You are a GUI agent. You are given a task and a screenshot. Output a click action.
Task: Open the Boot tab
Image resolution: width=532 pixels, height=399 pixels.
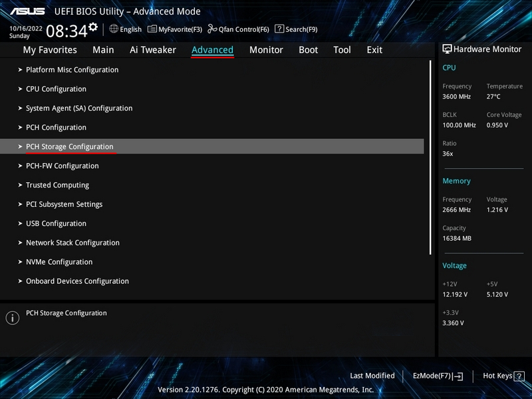point(308,50)
